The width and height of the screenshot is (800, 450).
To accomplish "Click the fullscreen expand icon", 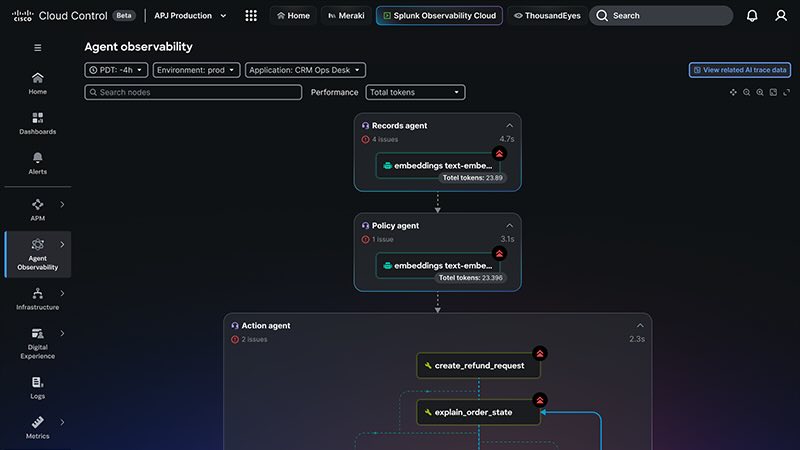I will coord(787,92).
